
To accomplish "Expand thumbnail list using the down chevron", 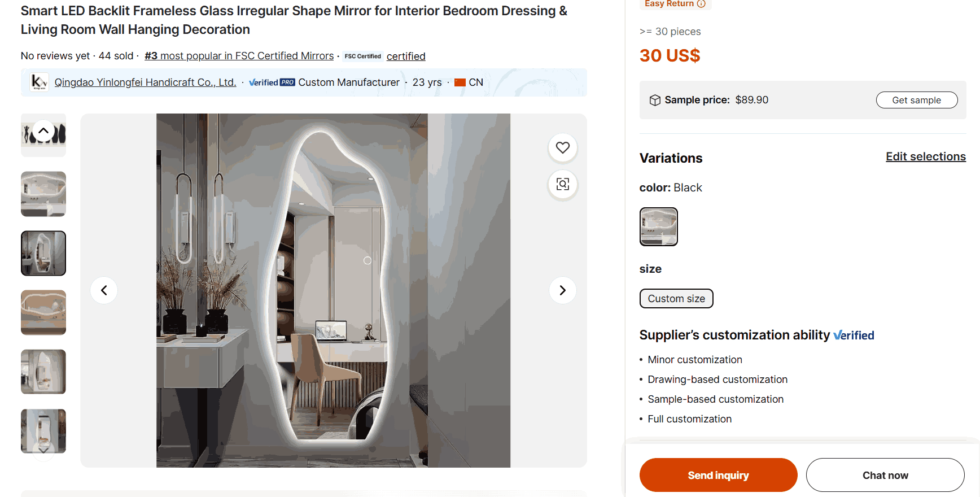I will 43,450.
